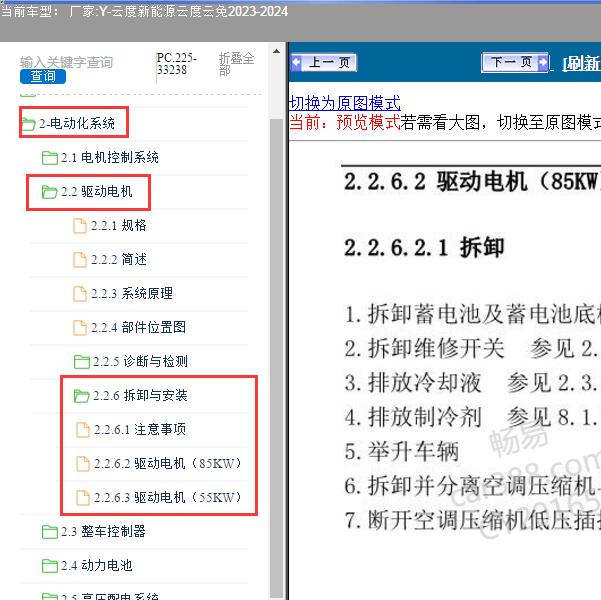Viewport: 601px width, 600px height.
Task: Open the 2.2.3 系统原理 page
Action: (x=132, y=294)
